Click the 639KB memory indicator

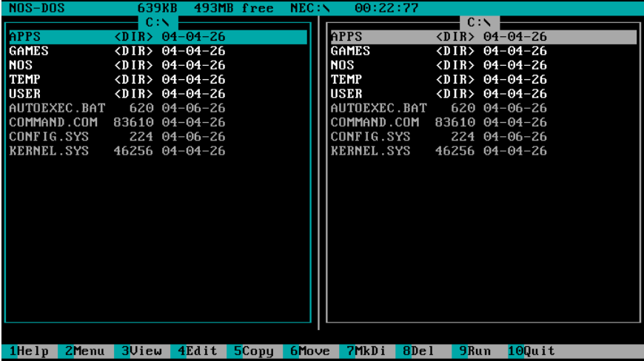(158, 8)
